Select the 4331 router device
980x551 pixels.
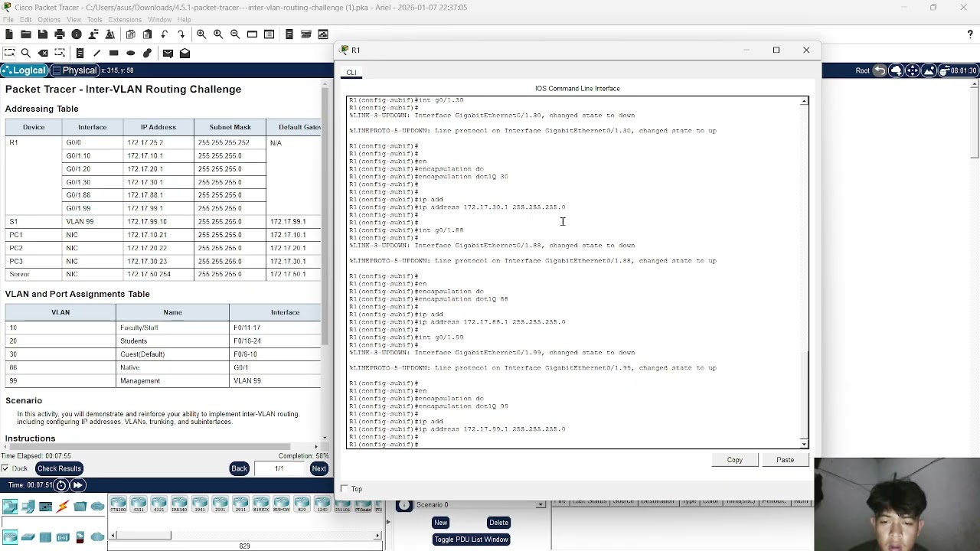(139, 504)
